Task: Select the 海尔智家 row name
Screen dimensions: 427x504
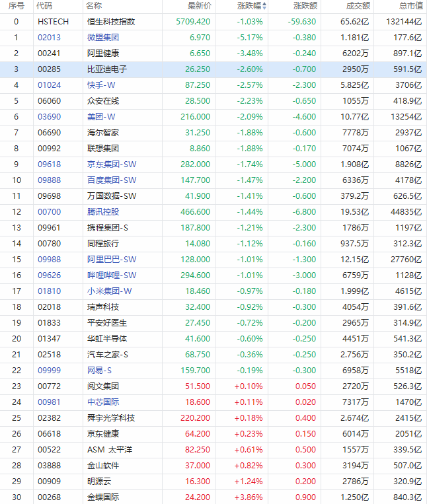Action: pos(103,132)
